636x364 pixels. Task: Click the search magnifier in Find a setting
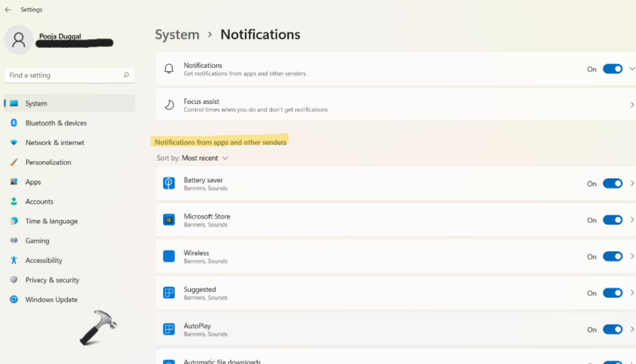(126, 75)
